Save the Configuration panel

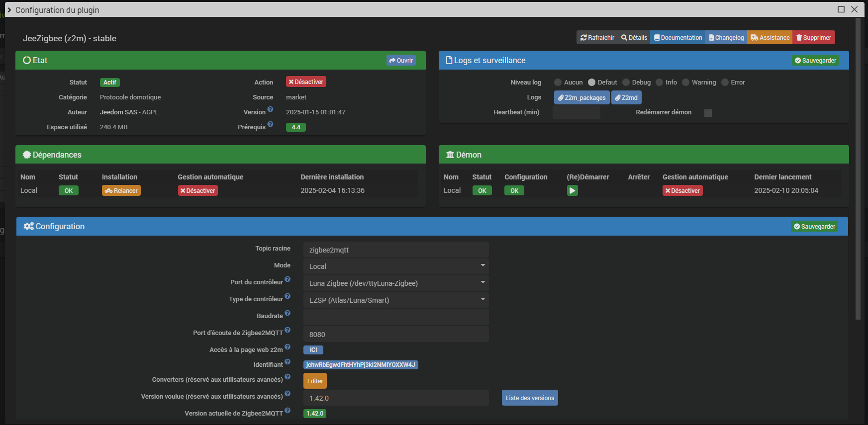coord(814,227)
